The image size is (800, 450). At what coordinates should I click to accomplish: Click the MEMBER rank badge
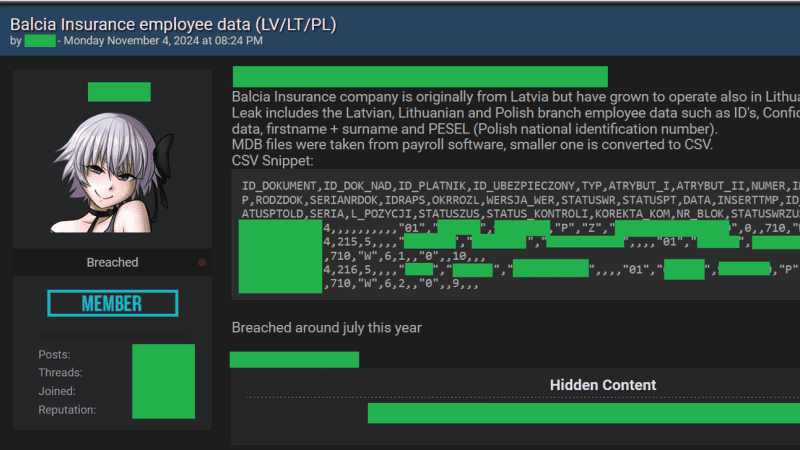(112, 304)
